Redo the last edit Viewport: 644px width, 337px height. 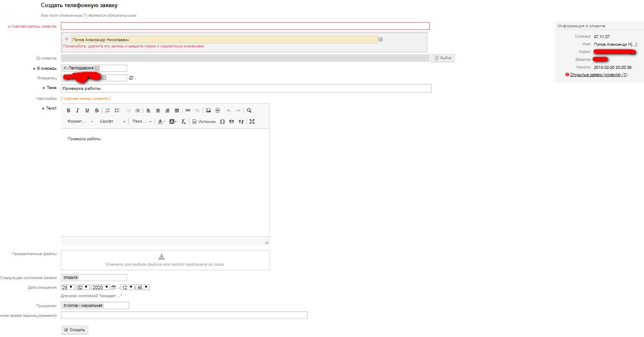238,110
